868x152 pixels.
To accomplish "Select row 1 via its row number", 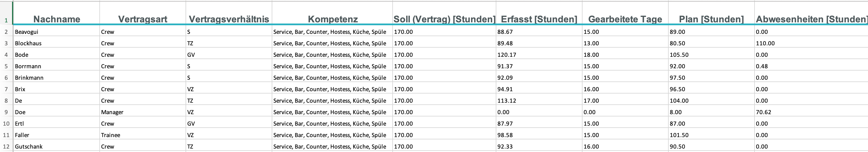I will coord(6,20).
